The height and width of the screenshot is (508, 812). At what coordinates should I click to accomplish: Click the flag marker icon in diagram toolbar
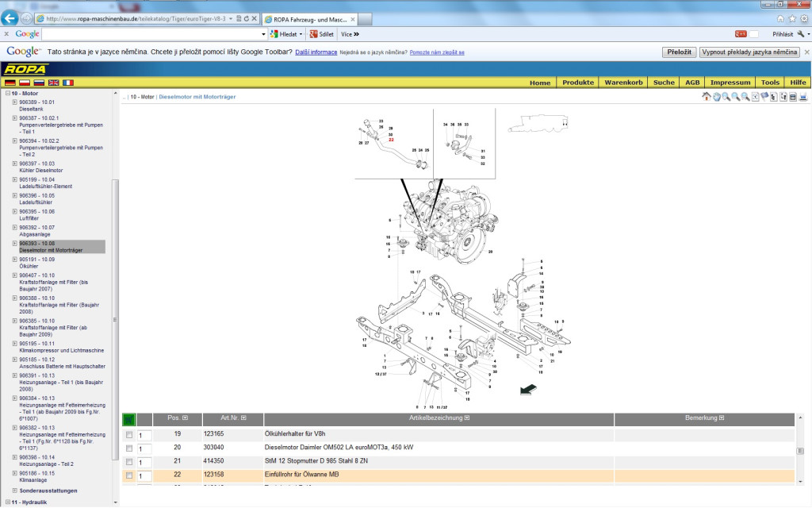764,97
